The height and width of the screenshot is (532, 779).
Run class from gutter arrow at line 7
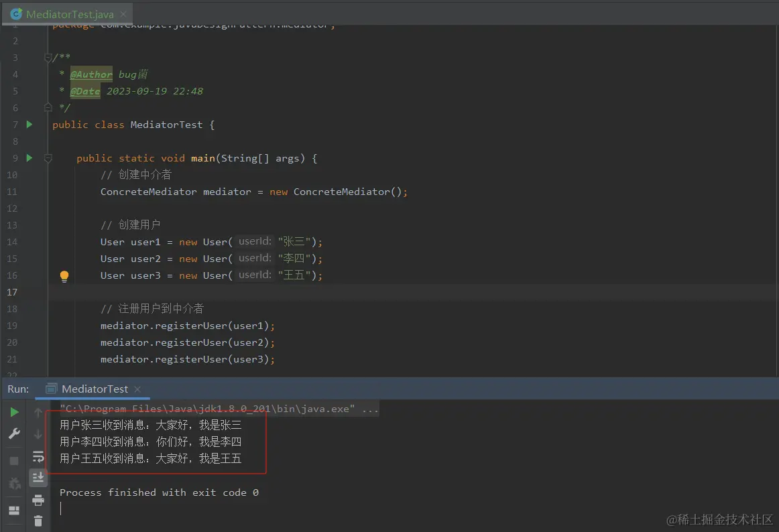29,124
